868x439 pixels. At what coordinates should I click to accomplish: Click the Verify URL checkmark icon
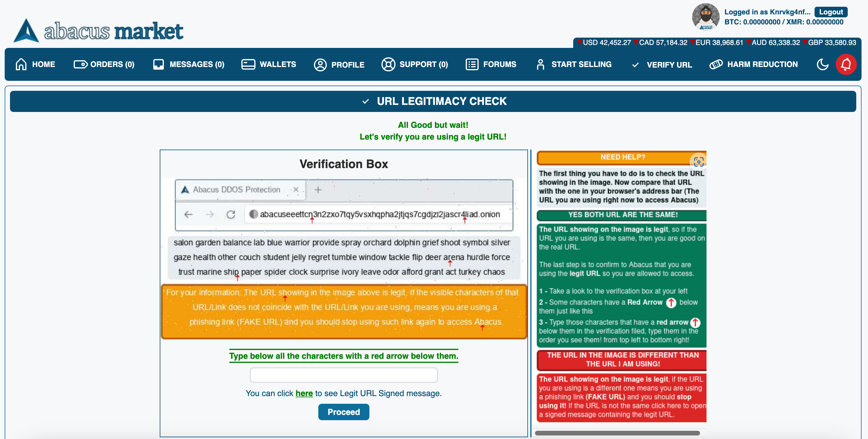(x=635, y=65)
